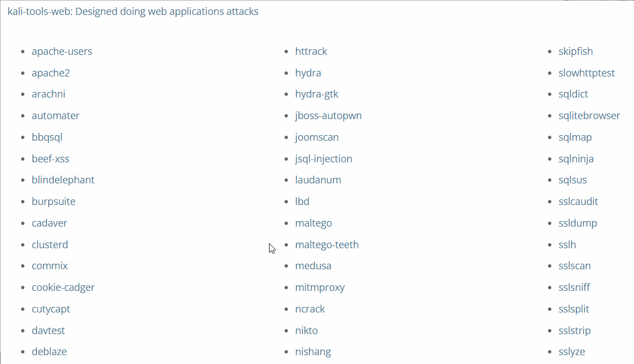The height and width of the screenshot is (364, 634).
Task: Select the blindelephant link
Action: [63, 180]
